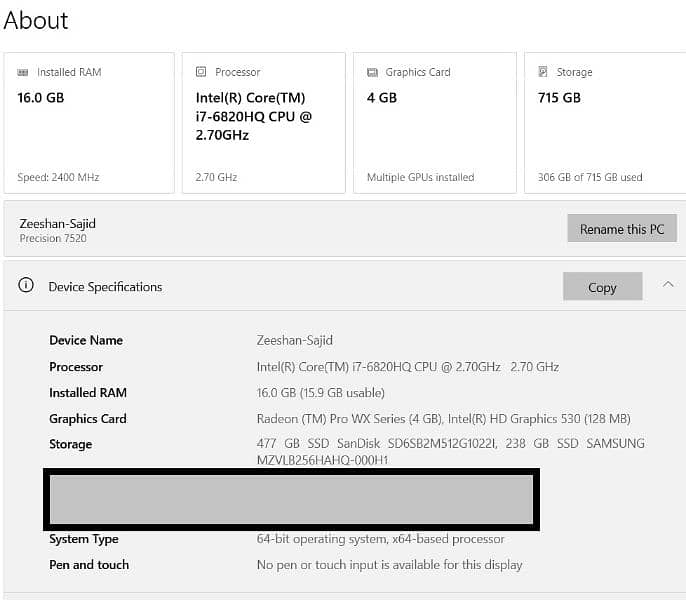Copy the device specifications
The width and height of the screenshot is (686, 600).
coord(602,286)
